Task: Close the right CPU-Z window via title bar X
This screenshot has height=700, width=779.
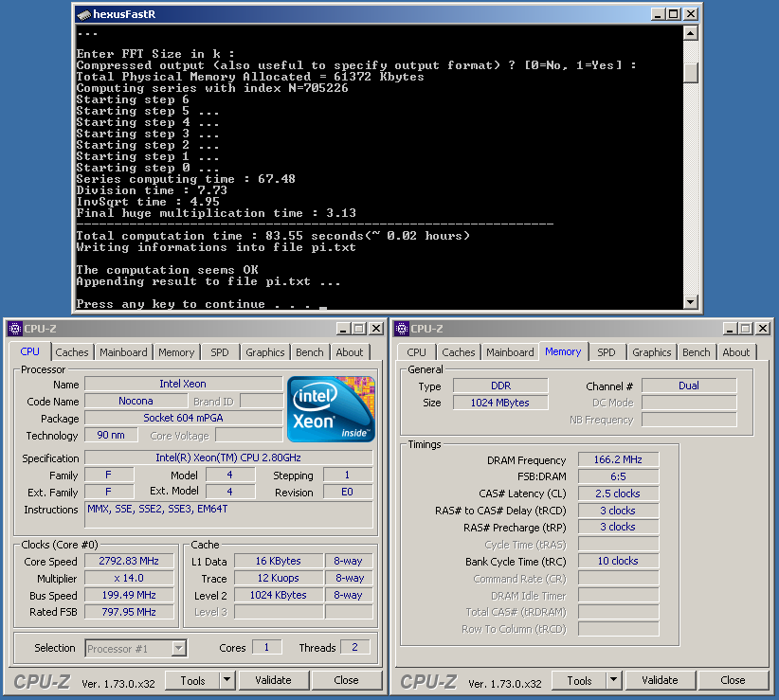Action: pyautogui.click(x=763, y=329)
